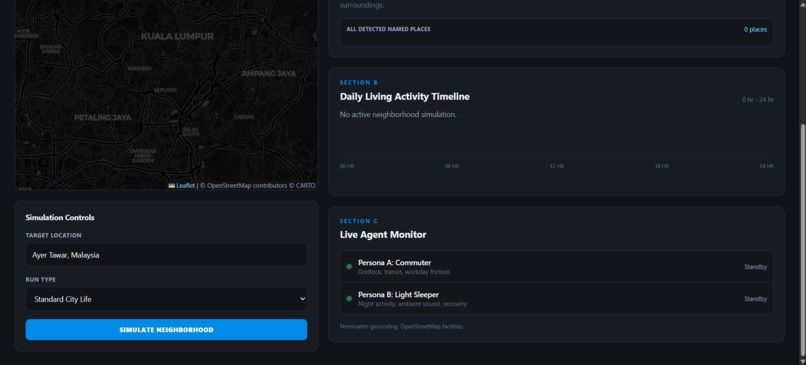Click the green status dot for Persona A
The width and height of the screenshot is (806, 365).
click(349, 267)
